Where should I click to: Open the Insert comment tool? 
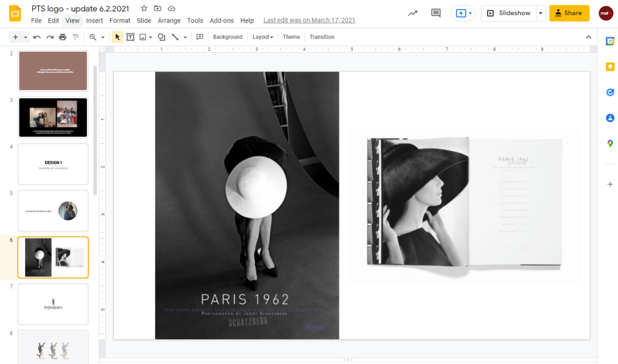tap(200, 37)
